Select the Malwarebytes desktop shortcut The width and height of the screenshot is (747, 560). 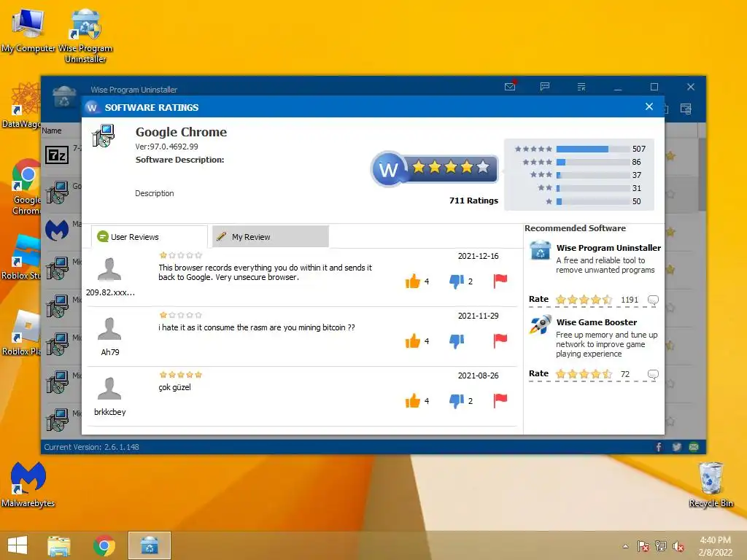pos(28,484)
